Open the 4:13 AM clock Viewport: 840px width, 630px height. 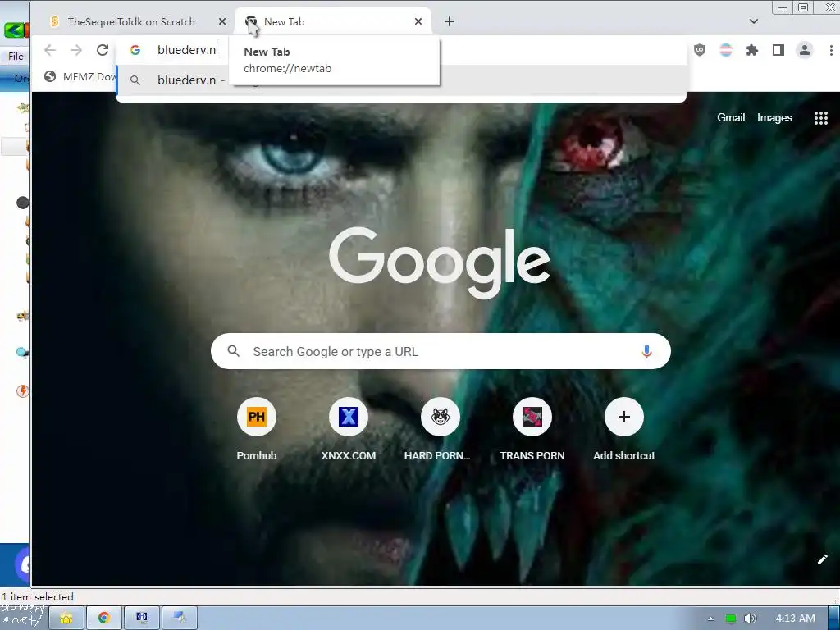(x=795, y=619)
